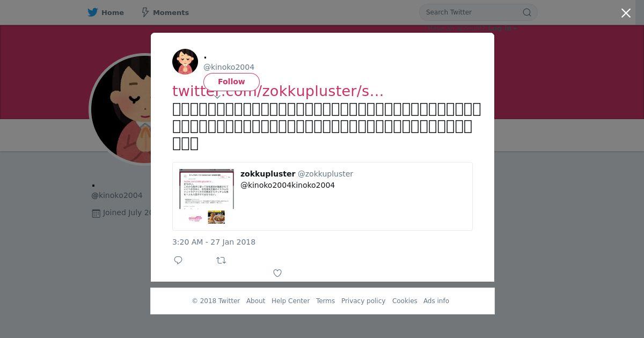The image size is (644, 338).
Task: Follow the kinoko2004 account
Action: click(x=231, y=82)
